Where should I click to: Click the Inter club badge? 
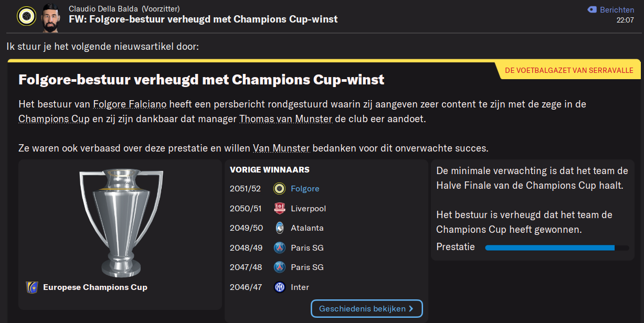point(280,287)
